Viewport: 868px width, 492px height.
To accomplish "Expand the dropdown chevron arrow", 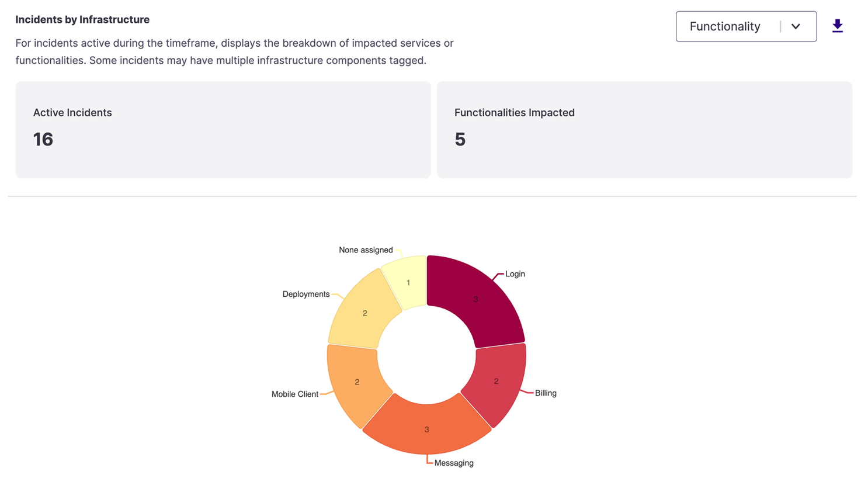I will [796, 26].
